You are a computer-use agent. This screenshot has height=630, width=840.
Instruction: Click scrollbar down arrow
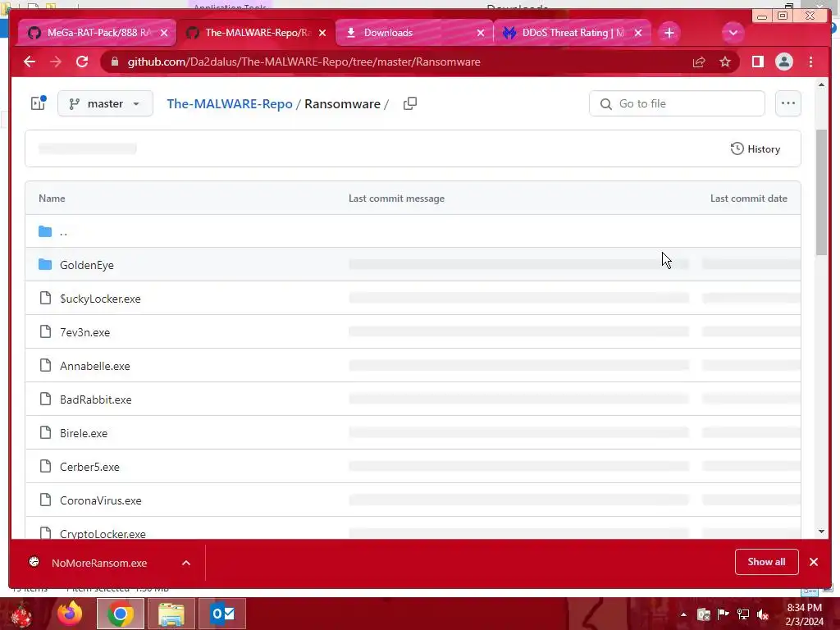(x=821, y=532)
